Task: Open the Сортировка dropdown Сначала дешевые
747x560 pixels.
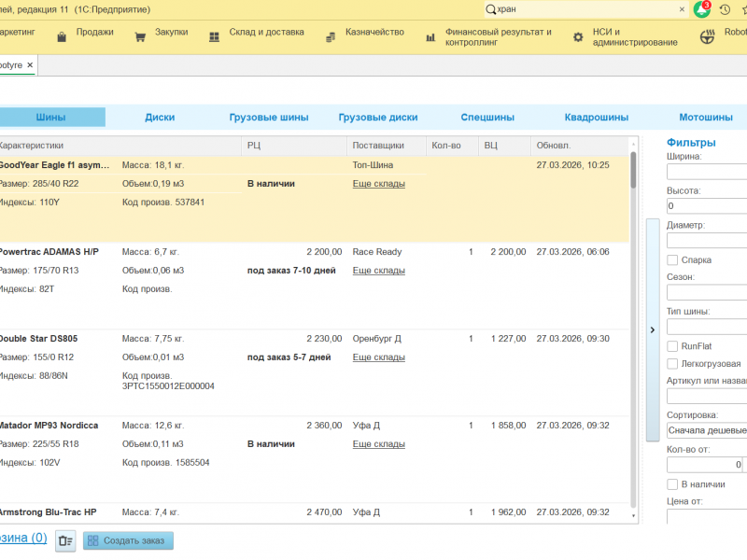Action: pyautogui.click(x=707, y=430)
